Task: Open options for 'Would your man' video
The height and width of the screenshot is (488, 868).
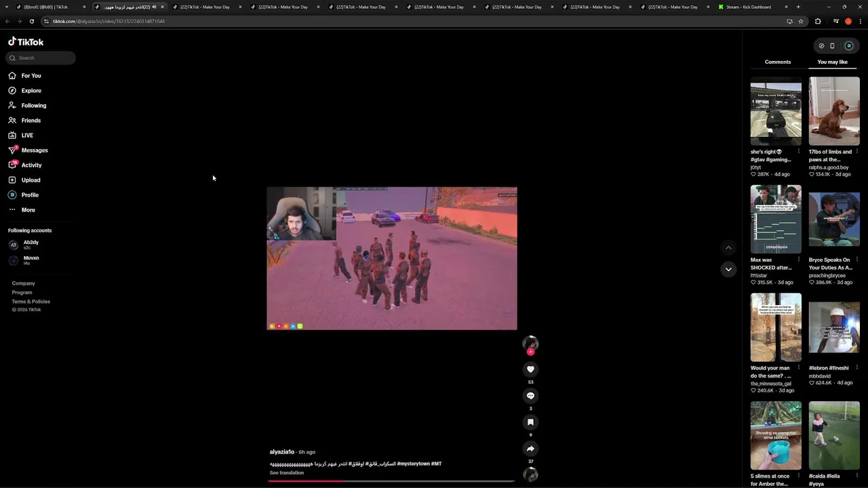Action: point(798,368)
